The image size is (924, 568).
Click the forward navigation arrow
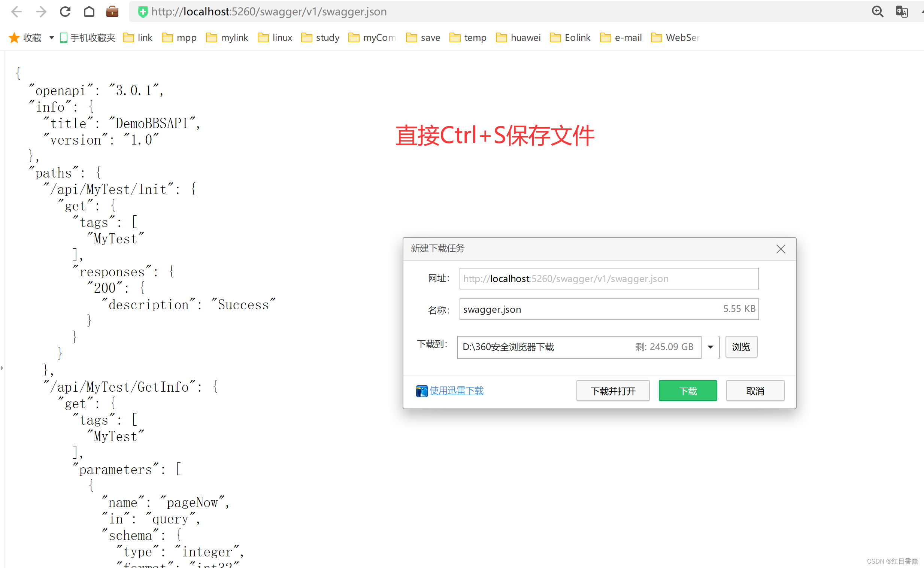click(40, 11)
